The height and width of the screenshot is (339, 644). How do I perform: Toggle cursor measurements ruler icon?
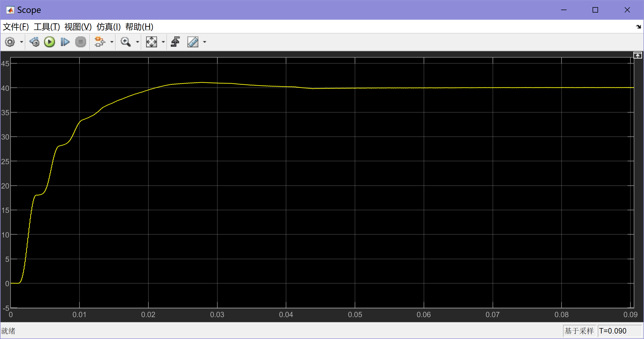tap(193, 42)
